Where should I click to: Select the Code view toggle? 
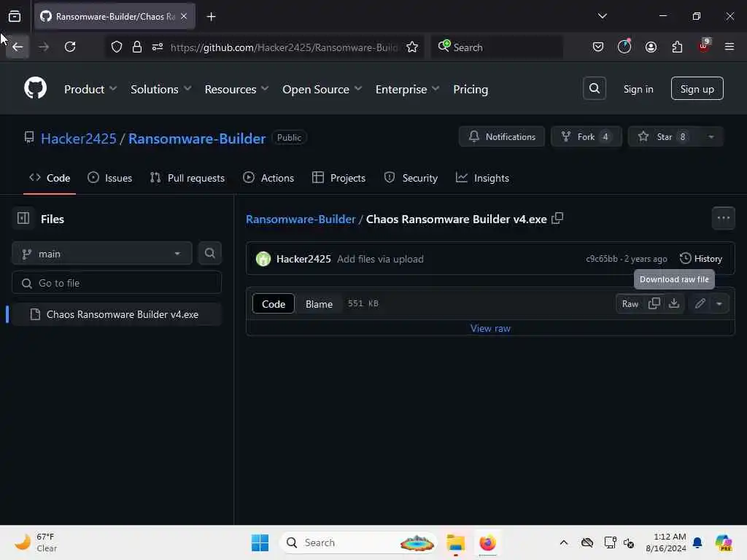274,304
